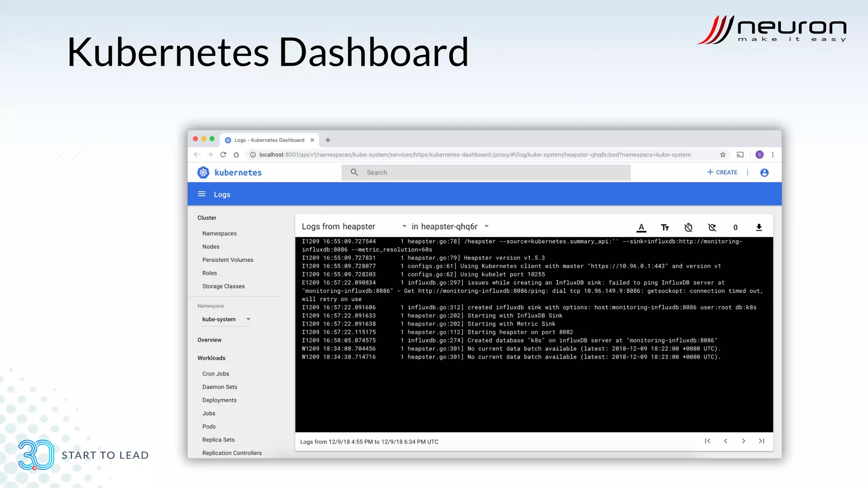Click the kubernetes brand text link
Screen dimensions: 868x488
238,172
